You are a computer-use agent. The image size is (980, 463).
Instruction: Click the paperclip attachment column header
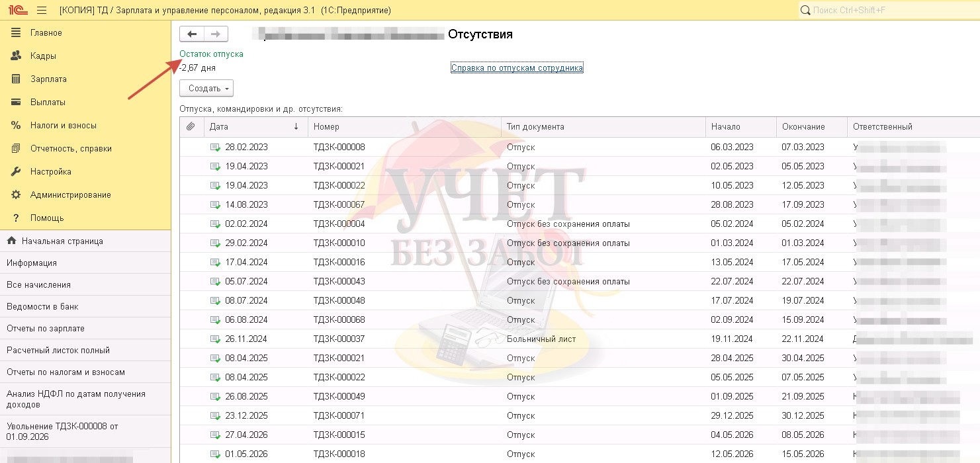tap(191, 126)
